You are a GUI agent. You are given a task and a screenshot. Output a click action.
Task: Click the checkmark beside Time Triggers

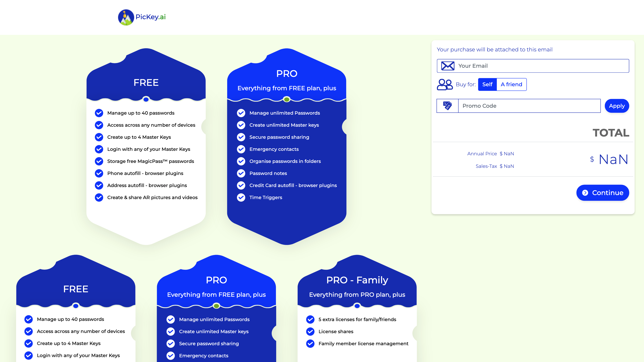tap(241, 197)
